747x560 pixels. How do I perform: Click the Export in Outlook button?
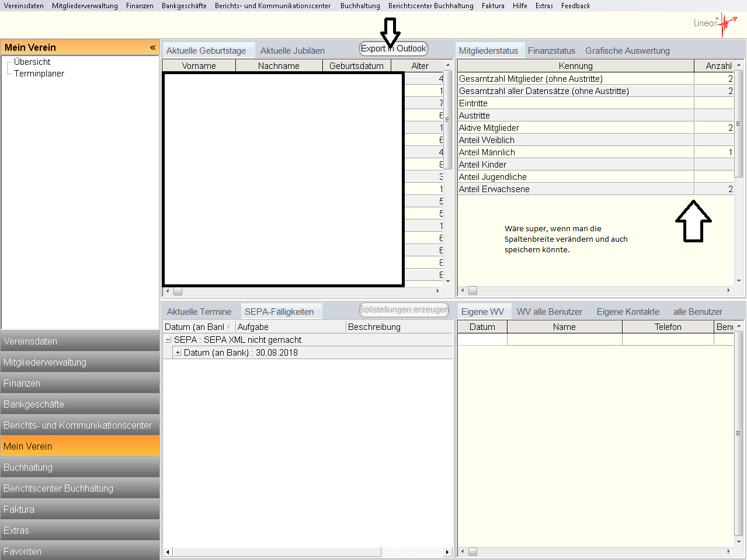(x=393, y=48)
